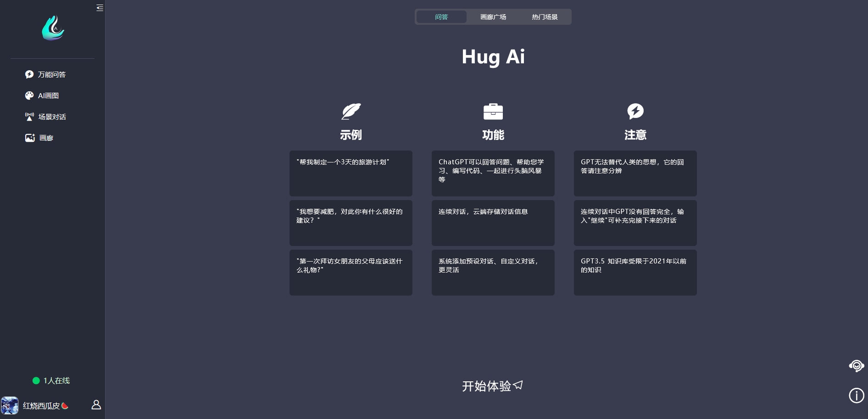This screenshot has width=868, height=419.
Task: Click the user avatar thumbnail
Action: pyautogui.click(x=10, y=406)
